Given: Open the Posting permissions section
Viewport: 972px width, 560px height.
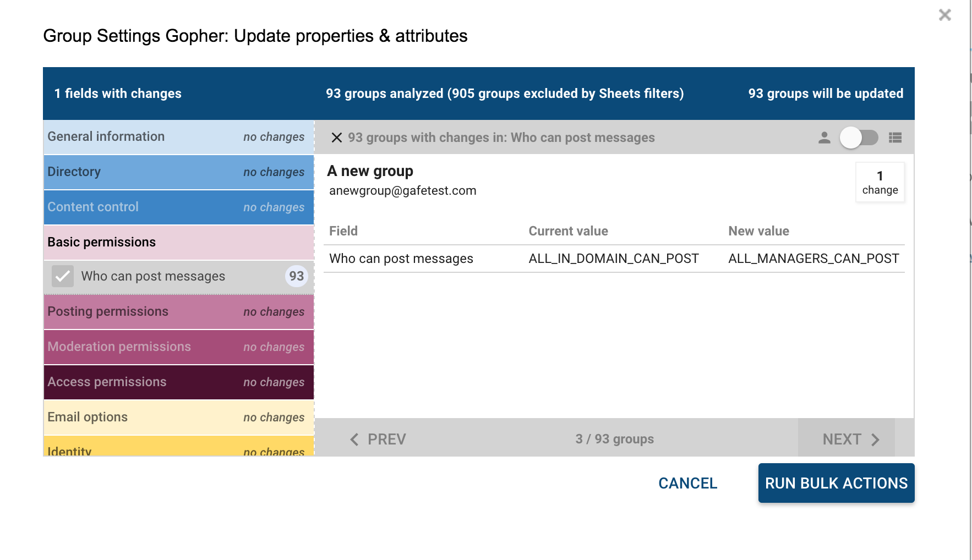Looking at the screenshot, I should [178, 312].
